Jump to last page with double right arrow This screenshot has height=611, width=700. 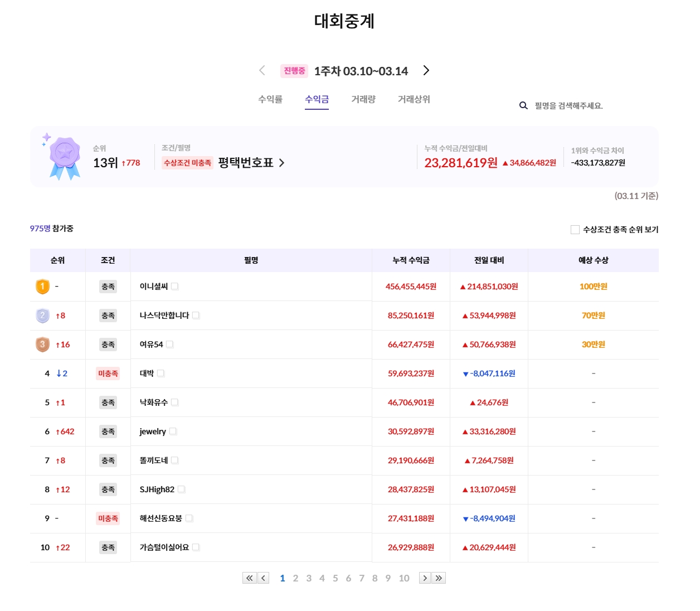coord(439,578)
